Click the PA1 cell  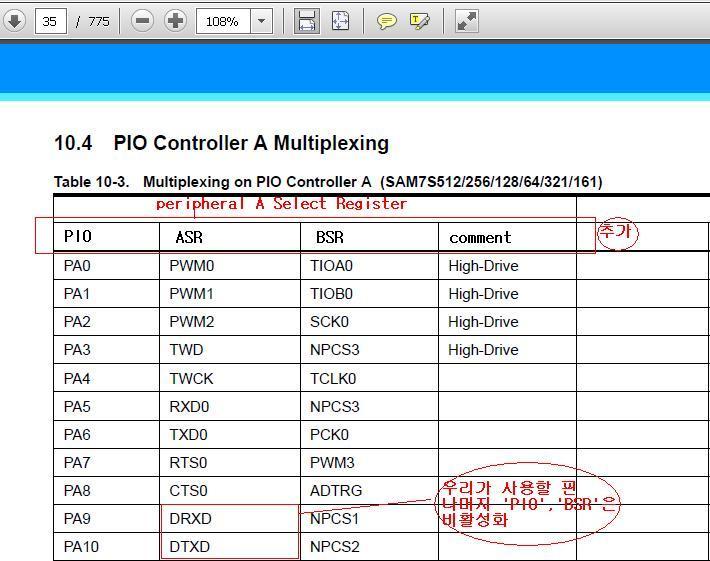106,294
